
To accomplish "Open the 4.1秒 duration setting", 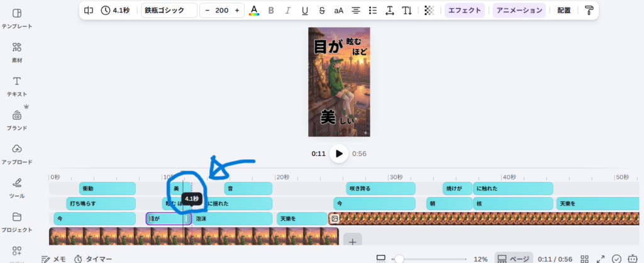I will [117, 11].
